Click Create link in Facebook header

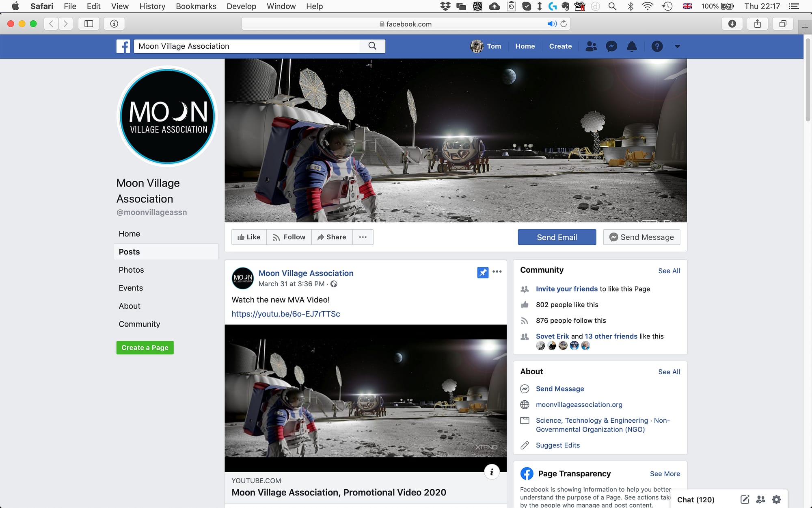[560, 46]
